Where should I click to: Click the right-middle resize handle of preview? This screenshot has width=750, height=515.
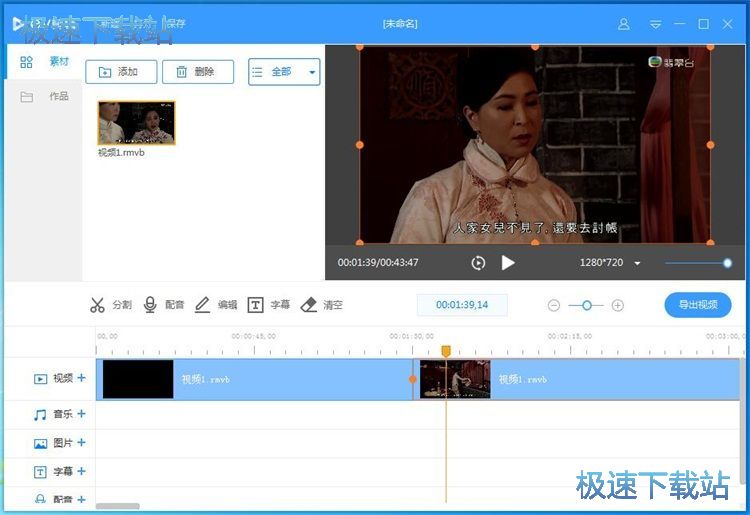pyautogui.click(x=710, y=145)
